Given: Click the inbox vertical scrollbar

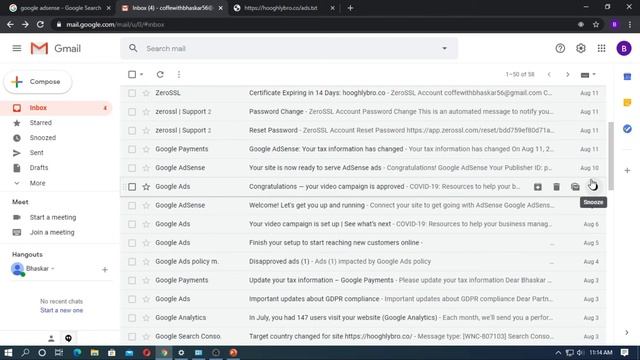Looking at the screenshot, I should click(x=611, y=156).
